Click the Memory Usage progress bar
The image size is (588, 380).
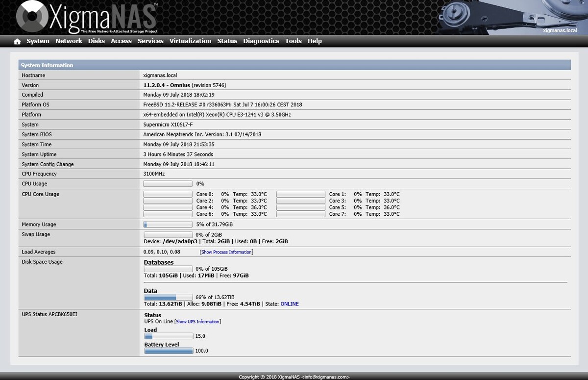pos(168,225)
